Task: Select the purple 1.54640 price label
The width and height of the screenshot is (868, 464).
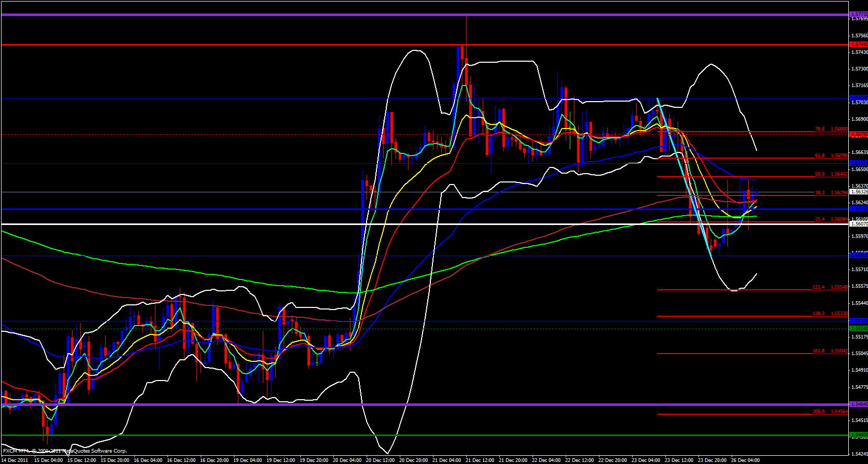Action: (858, 404)
